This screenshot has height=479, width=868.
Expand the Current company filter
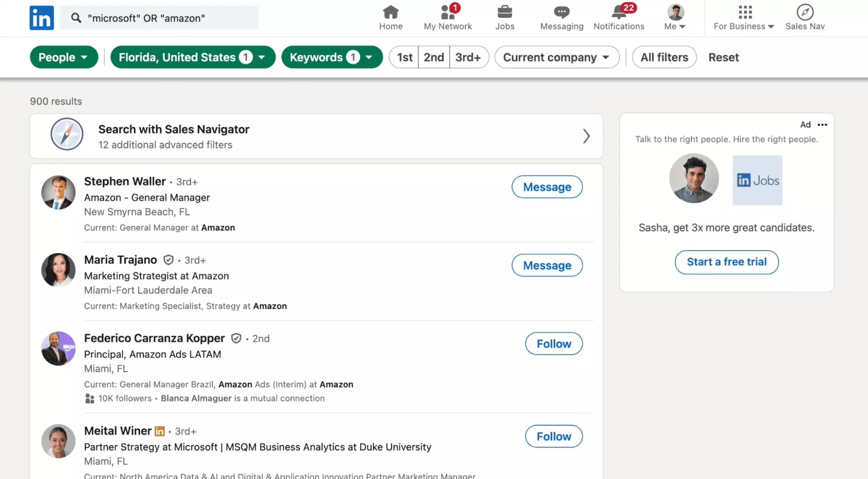[557, 57]
